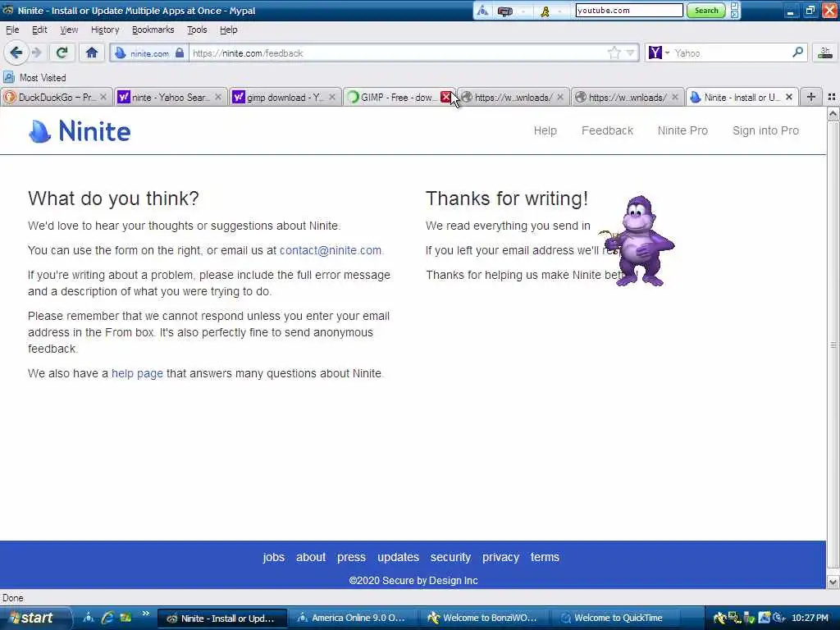The width and height of the screenshot is (840, 630).
Task: Click the green Search button
Action: point(706,10)
